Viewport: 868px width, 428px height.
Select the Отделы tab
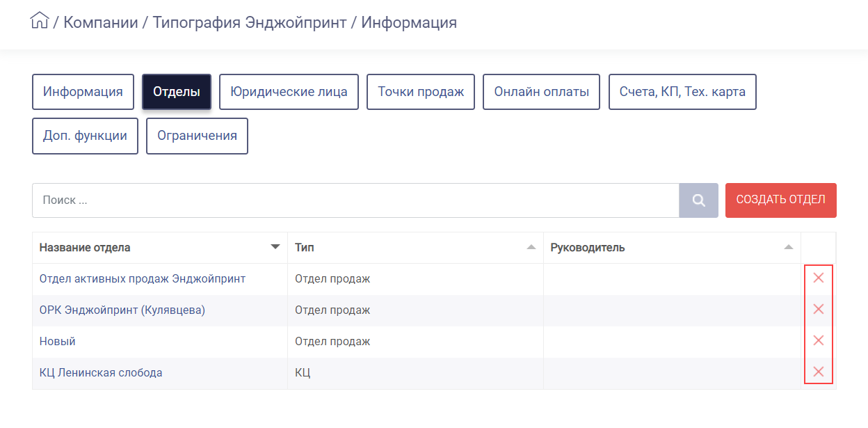[177, 92]
